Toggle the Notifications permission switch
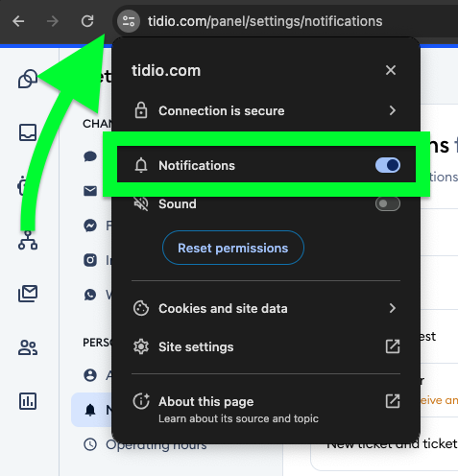458x476 pixels. point(388,165)
